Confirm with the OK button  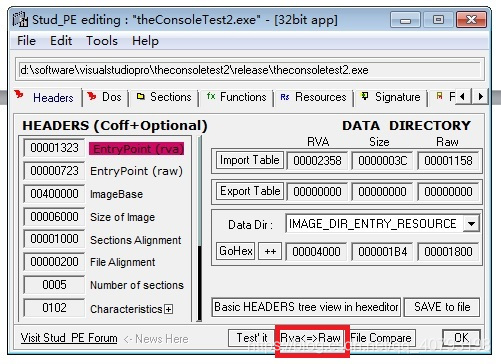pos(461,338)
